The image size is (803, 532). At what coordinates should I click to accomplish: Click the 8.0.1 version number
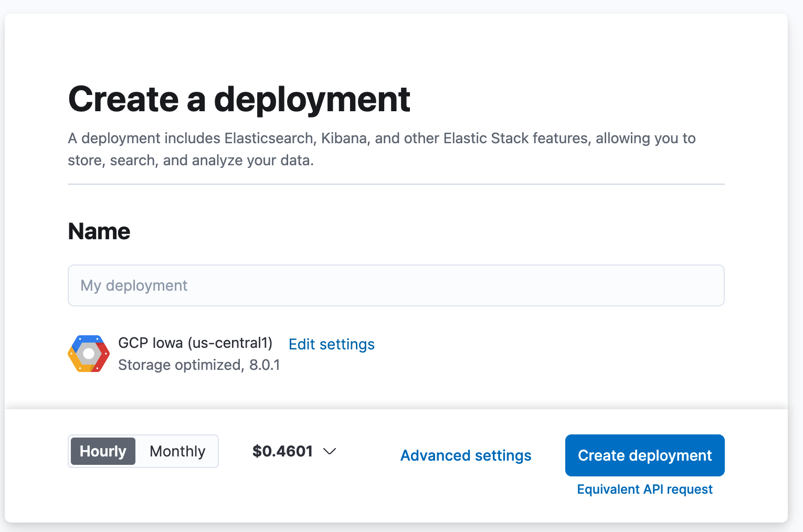pos(265,365)
